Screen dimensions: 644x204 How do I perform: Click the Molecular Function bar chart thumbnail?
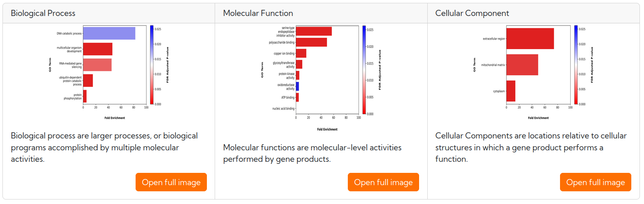321,78
